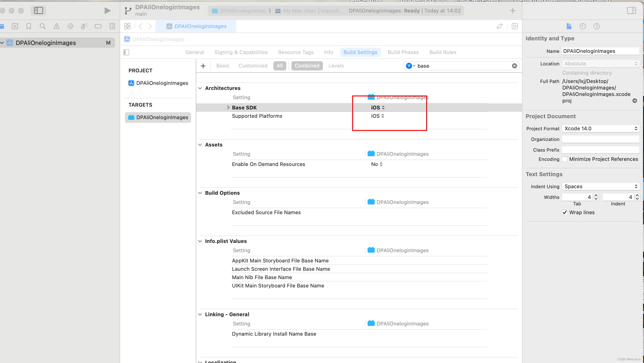
Task: Open the Issue navigator warning icon
Action: coord(57,26)
